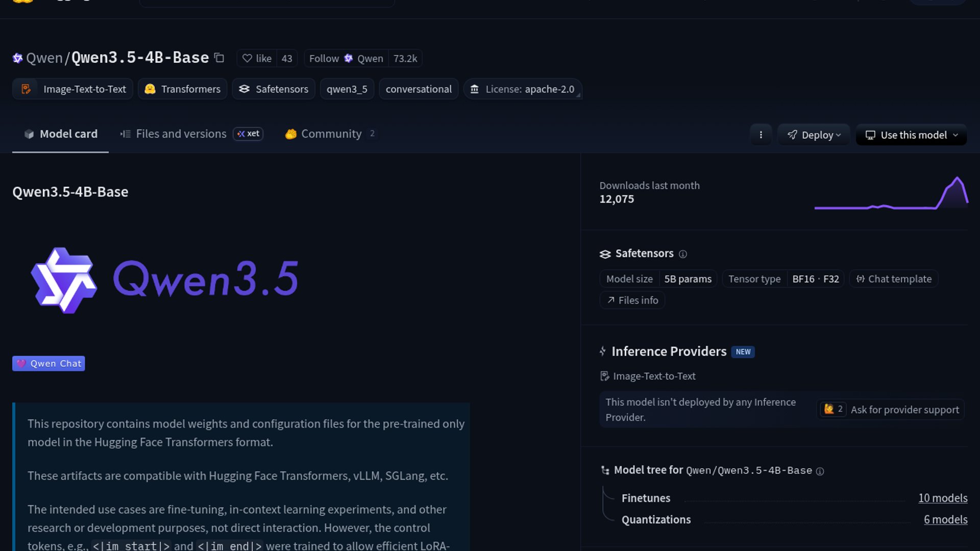Open the apache-2.0 license tag
This screenshot has height=551, width=980.
point(523,89)
